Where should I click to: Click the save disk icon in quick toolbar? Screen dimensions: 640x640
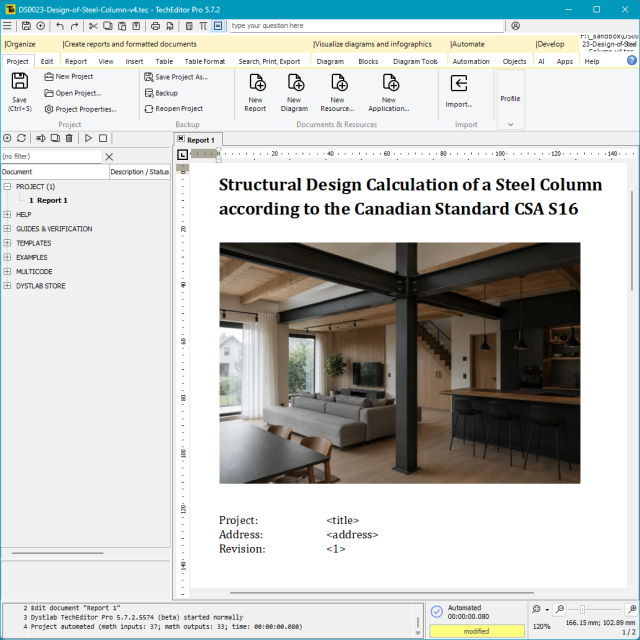point(26,26)
